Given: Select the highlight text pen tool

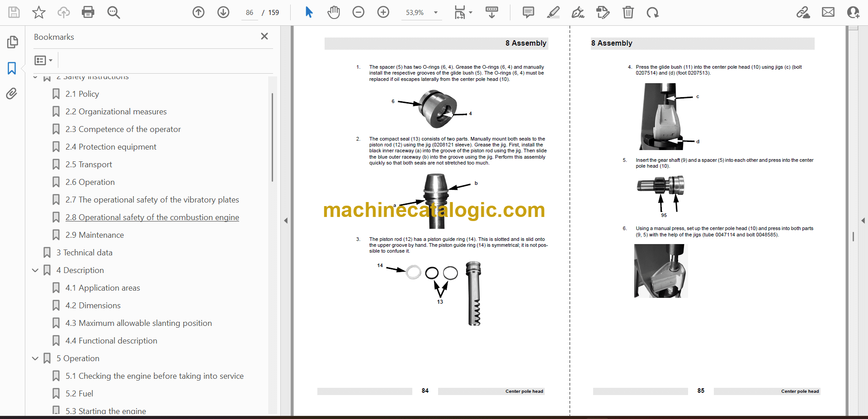Looking at the screenshot, I should click(553, 12).
